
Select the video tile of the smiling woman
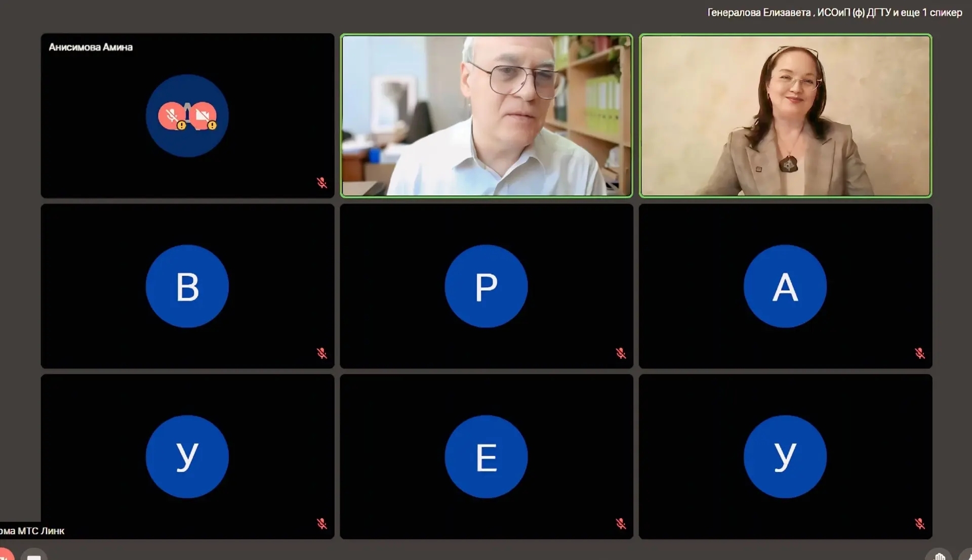(x=785, y=115)
